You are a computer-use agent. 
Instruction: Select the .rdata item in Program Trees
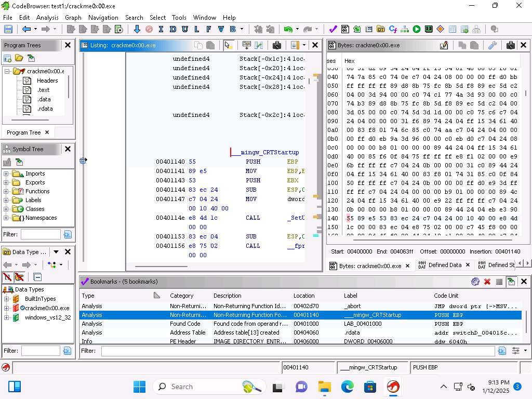pyautogui.click(x=45, y=109)
